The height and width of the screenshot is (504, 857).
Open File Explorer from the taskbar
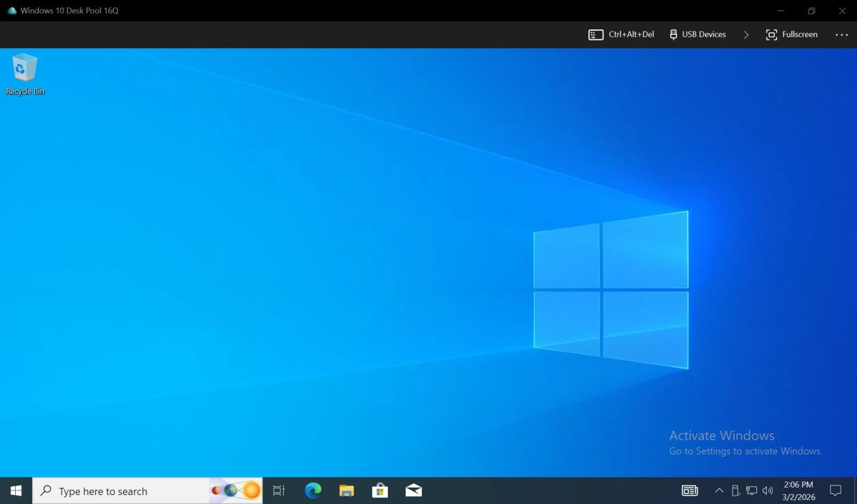pos(346,490)
